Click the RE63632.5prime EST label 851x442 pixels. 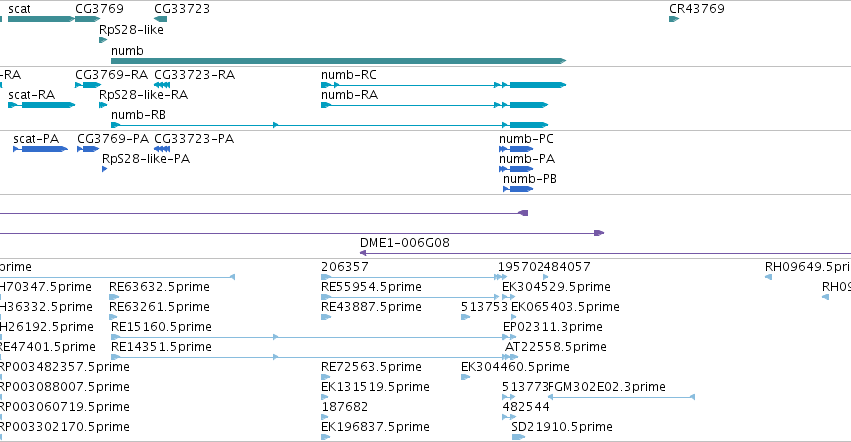[159, 287]
